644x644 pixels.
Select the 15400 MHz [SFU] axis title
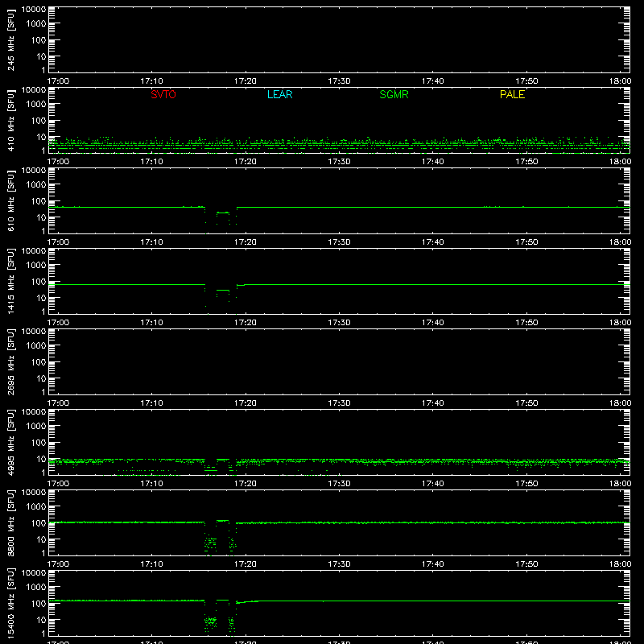click(10, 603)
